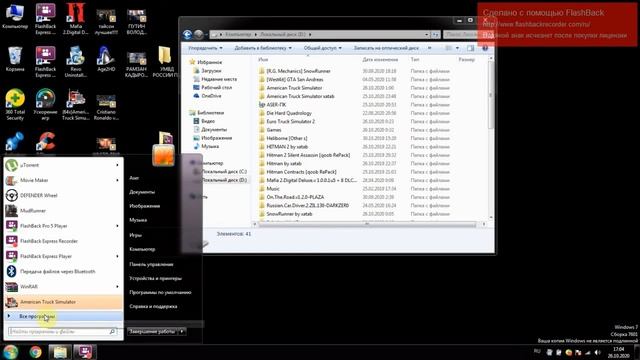The image size is (640, 360).
Task: Switch to FlashBack recorder taskbar button
Action: (85, 352)
